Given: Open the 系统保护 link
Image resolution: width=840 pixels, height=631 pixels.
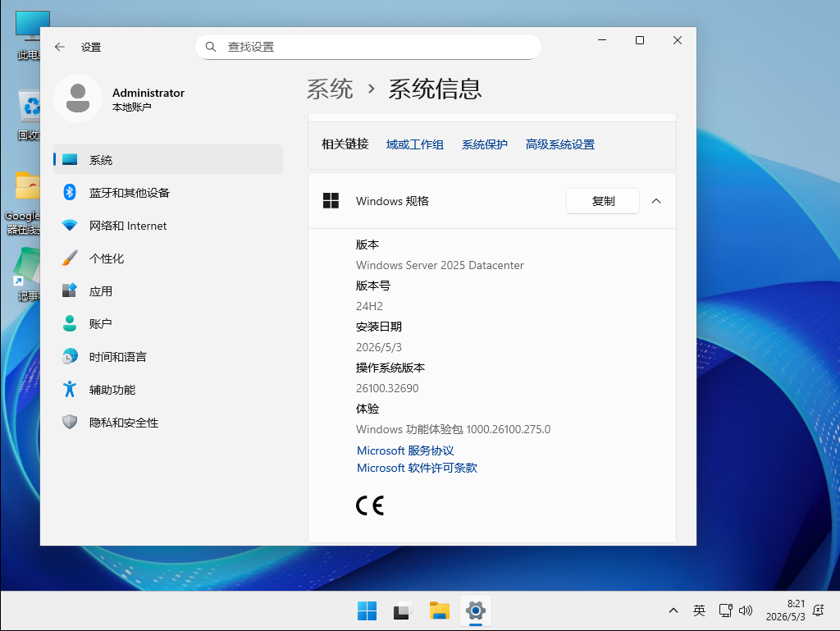Looking at the screenshot, I should pos(484,144).
